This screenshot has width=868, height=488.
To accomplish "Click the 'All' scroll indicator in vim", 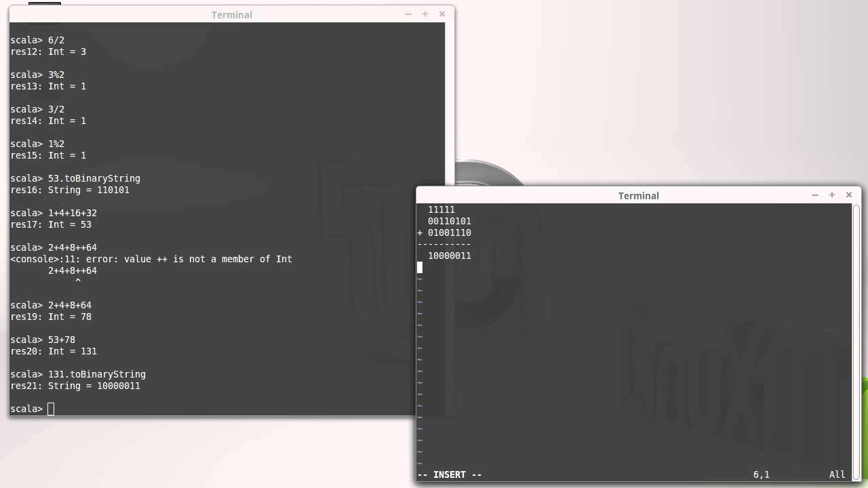I will point(837,474).
